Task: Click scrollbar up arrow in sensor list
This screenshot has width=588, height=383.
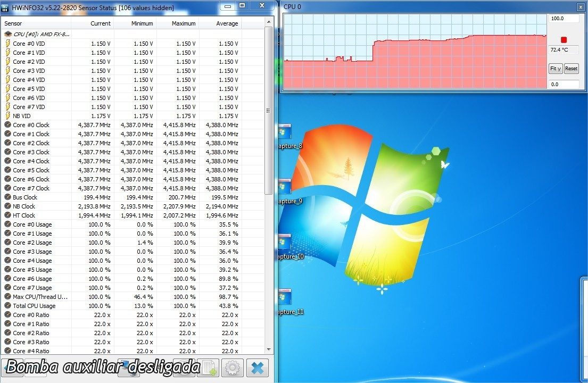Action: pyautogui.click(x=269, y=22)
